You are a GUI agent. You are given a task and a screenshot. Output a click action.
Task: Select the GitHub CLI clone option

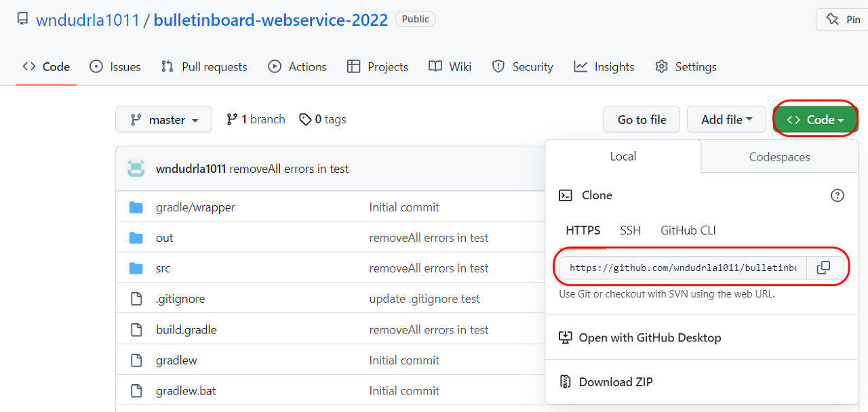coord(688,230)
